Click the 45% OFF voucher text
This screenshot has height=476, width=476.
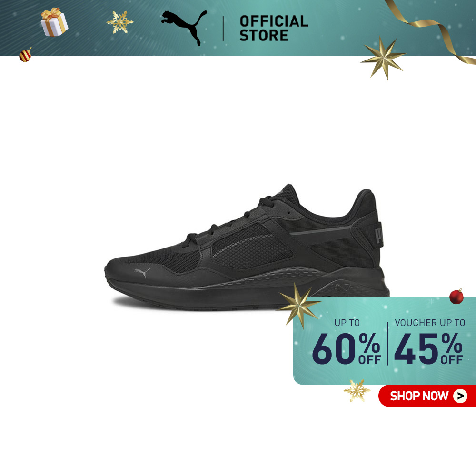[428, 349]
